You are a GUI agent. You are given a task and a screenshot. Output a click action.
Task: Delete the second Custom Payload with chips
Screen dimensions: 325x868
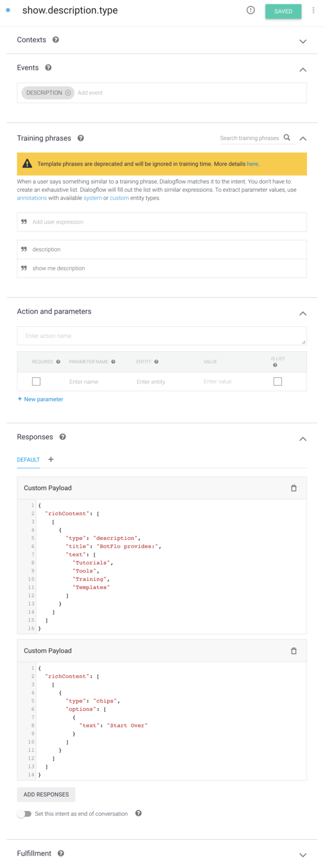click(x=294, y=651)
